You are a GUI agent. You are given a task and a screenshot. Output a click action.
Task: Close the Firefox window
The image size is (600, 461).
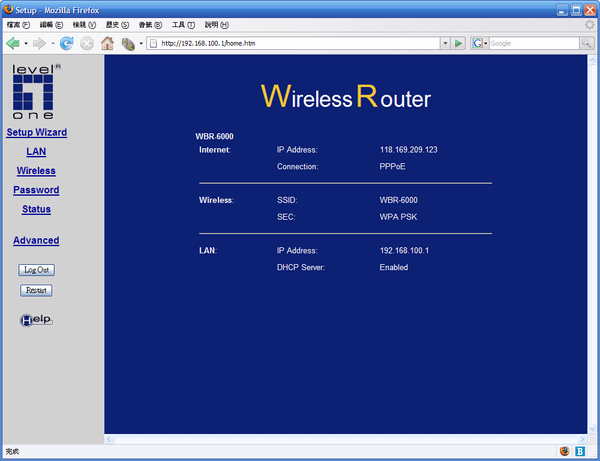[590, 10]
